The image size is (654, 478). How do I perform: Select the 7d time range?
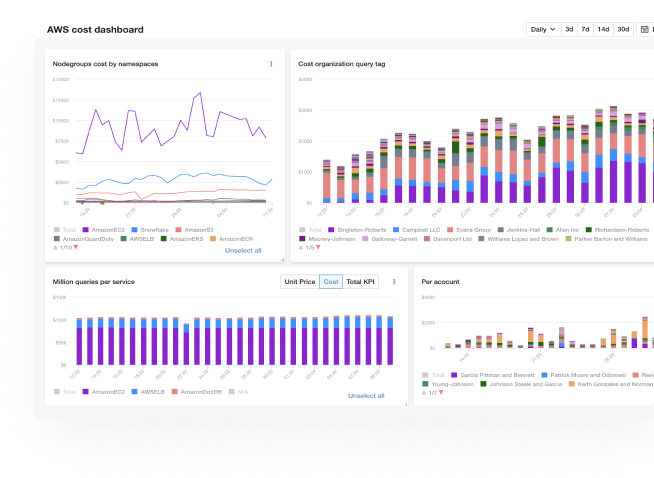(x=586, y=30)
